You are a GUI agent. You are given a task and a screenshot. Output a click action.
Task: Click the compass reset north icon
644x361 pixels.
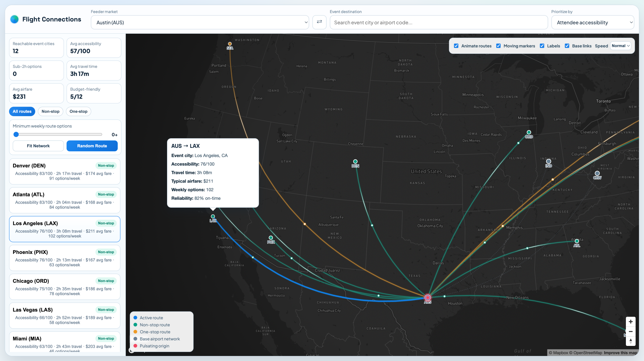[630, 341]
